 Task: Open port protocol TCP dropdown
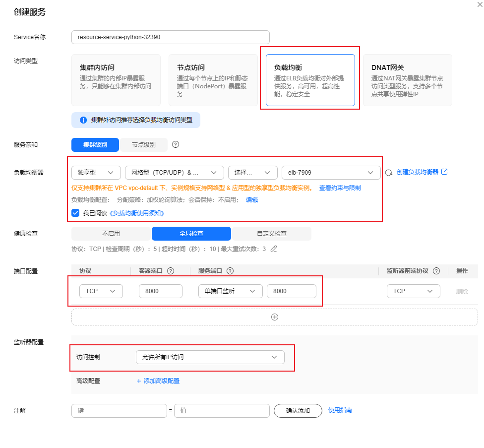101,291
